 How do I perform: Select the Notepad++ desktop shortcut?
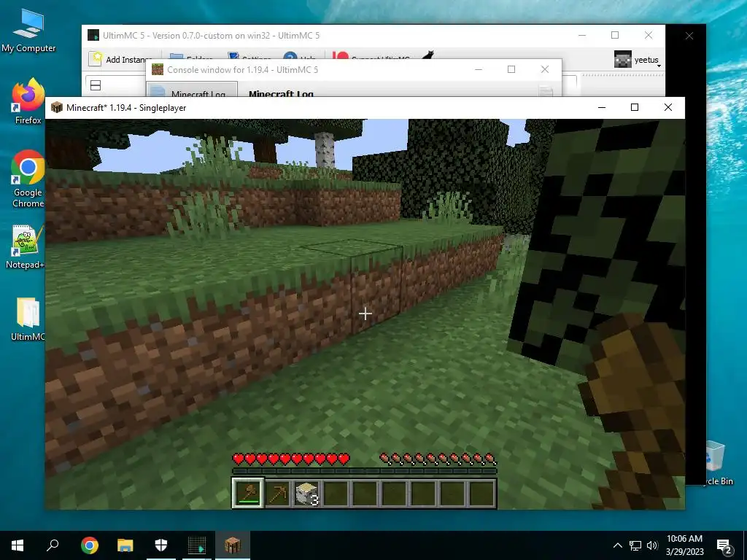26,247
